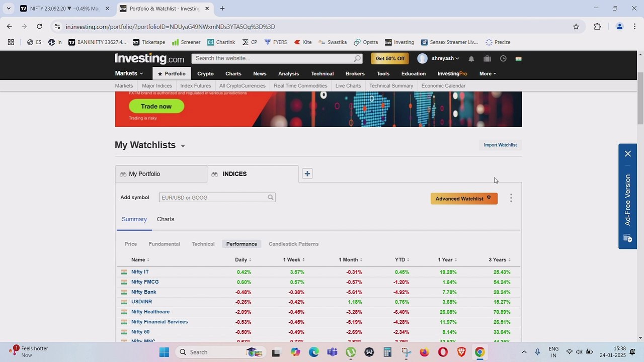Open Chrome tab search dropdown
Screen dimensions: 644x362
pos(8,9)
